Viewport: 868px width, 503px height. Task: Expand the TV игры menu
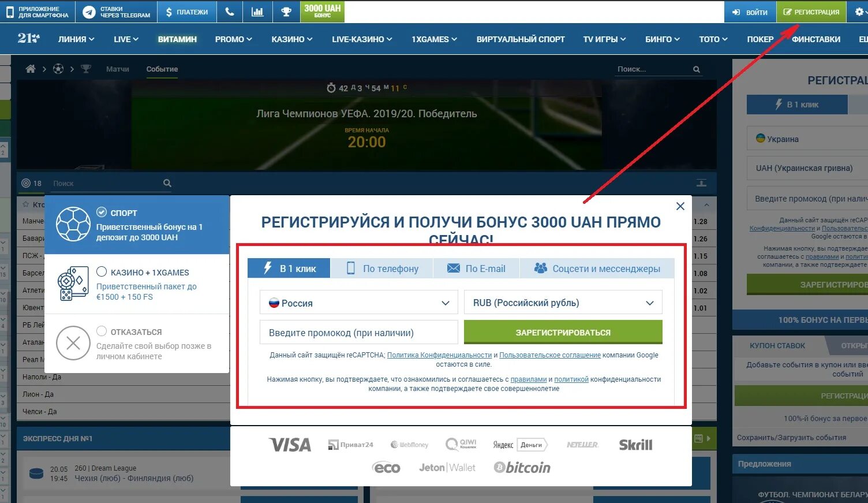click(x=604, y=39)
